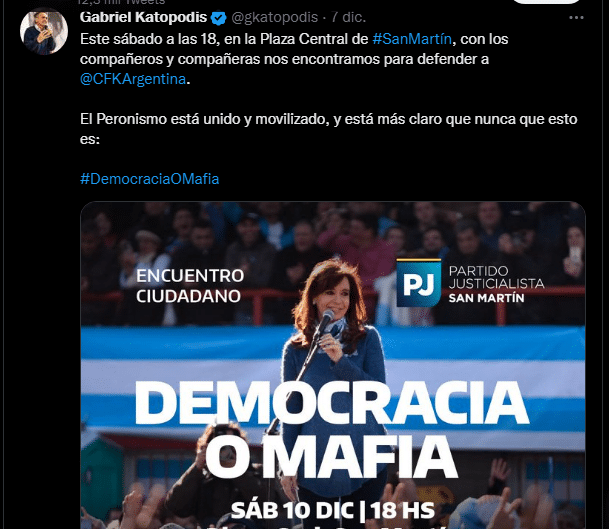Click the 'O MAFIA' headline line on the poster
Screen dimensions: 609x529
pyautogui.click(x=332, y=457)
